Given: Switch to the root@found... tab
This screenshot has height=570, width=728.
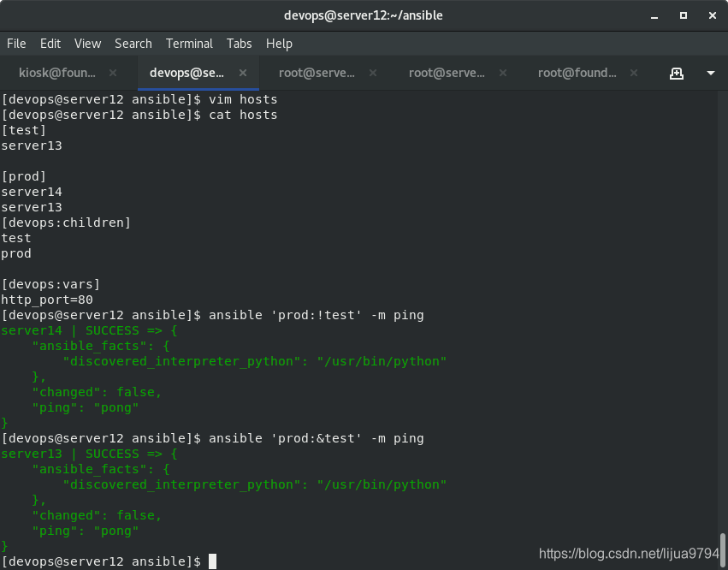Looking at the screenshot, I should pyautogui.click(x=577, y=73).
